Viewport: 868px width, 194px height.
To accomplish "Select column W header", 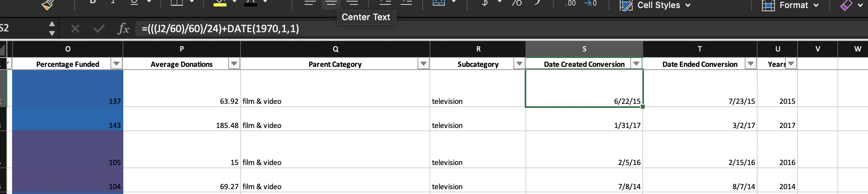I will pos(853,49).
